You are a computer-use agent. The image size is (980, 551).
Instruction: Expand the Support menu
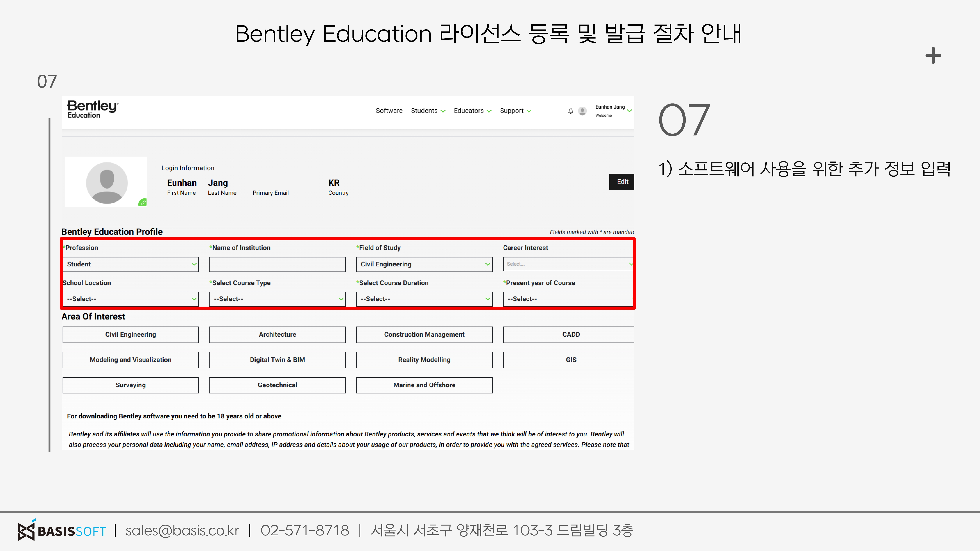[515, 111]
